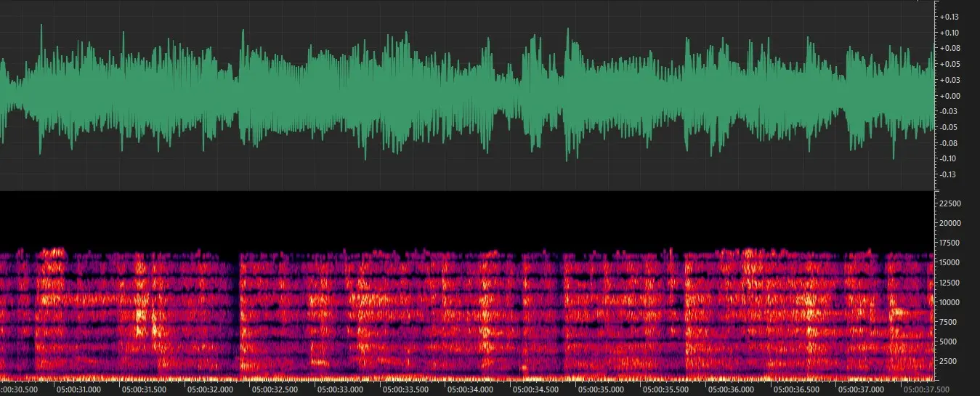Click the 17500 frequency scale mark
The image size is (980, 396).
950,243
